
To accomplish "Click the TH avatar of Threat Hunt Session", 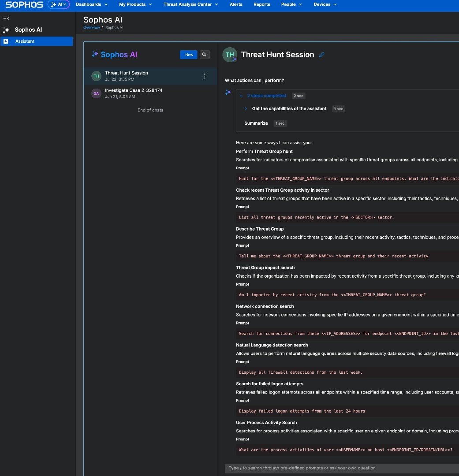I will click(x=96, y=76).
